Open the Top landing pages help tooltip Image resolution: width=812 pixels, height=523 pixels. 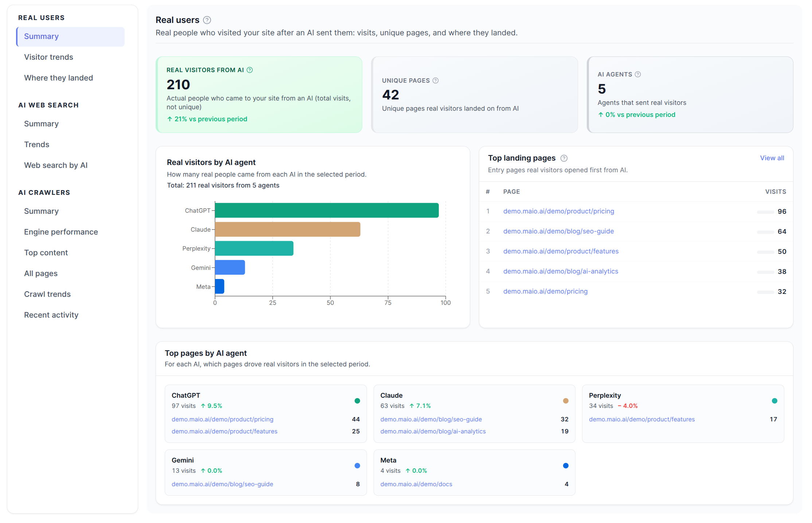pyautogui.click(x=564, y=158)
